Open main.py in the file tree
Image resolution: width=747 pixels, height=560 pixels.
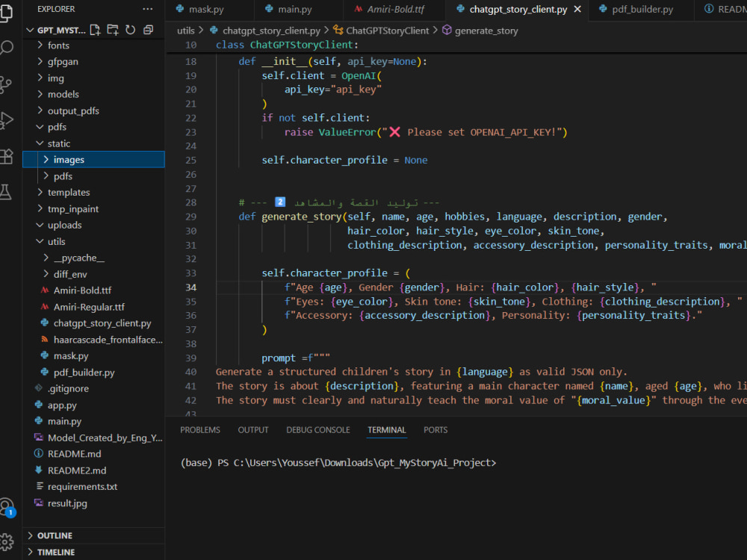[x=94, y=421]
